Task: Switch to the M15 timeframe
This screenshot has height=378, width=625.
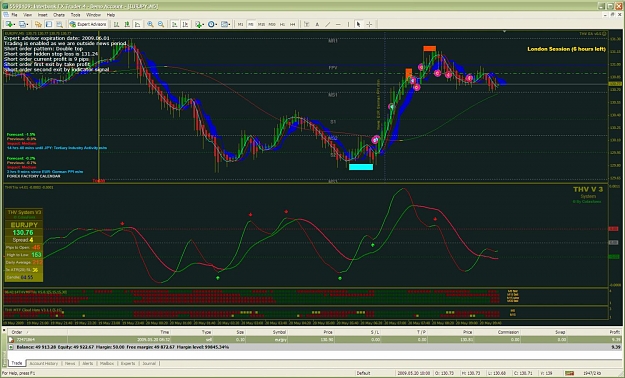Action: (x=261, y=24)
